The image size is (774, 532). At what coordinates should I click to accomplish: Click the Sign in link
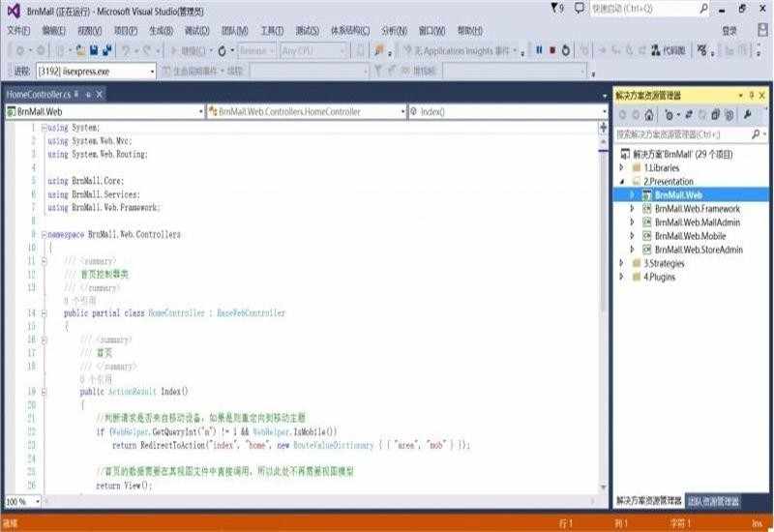[729, 31]
